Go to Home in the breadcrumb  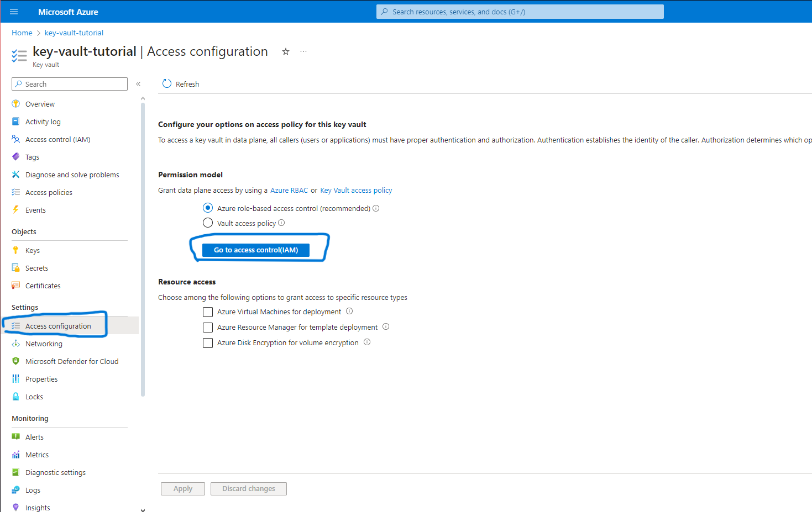point(22,33)
